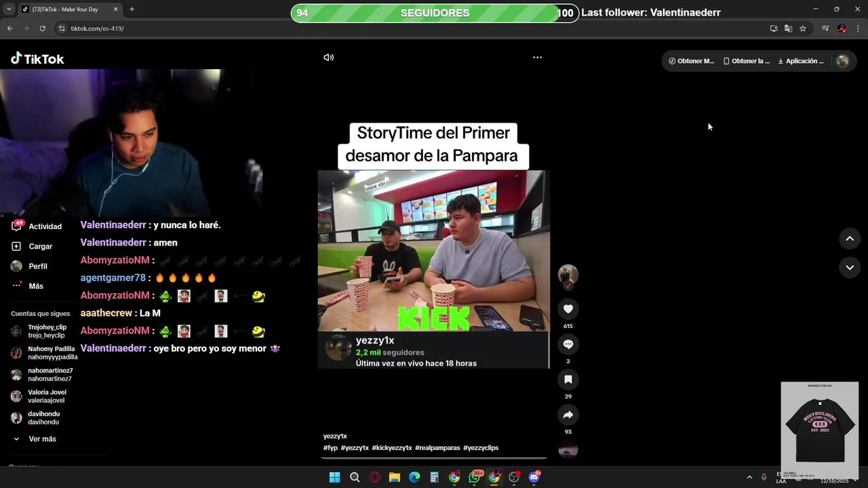
Task: Show hidden system tray icons
Action: coord(749,477)
